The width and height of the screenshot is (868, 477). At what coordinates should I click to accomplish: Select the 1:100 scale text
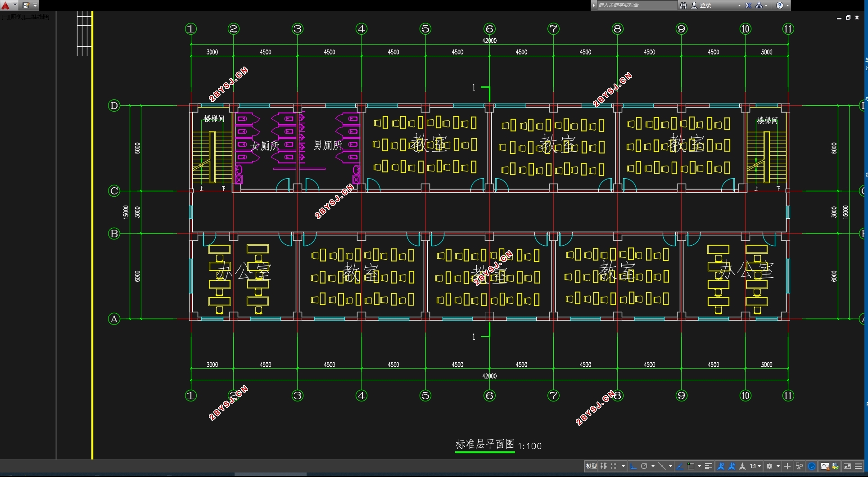(x=530, y=446)
